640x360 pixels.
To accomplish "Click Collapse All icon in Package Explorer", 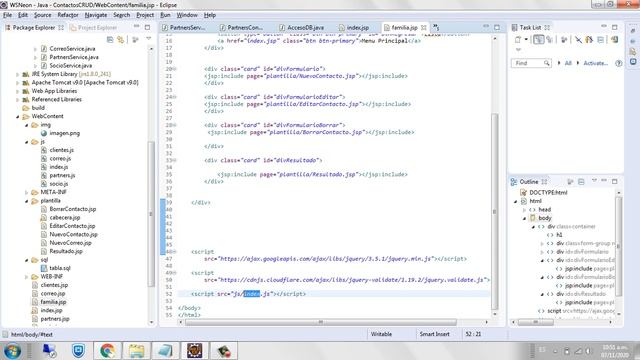I will click(x=110, y=40).
